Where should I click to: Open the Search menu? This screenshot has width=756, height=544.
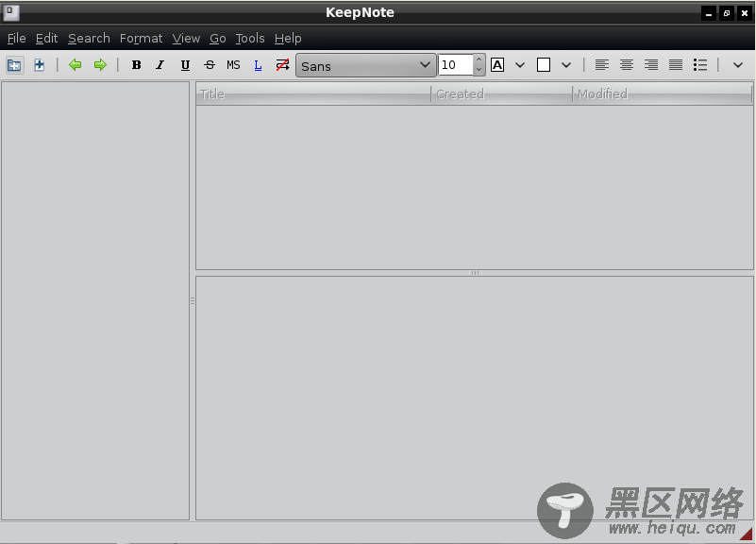click(89, 38)
